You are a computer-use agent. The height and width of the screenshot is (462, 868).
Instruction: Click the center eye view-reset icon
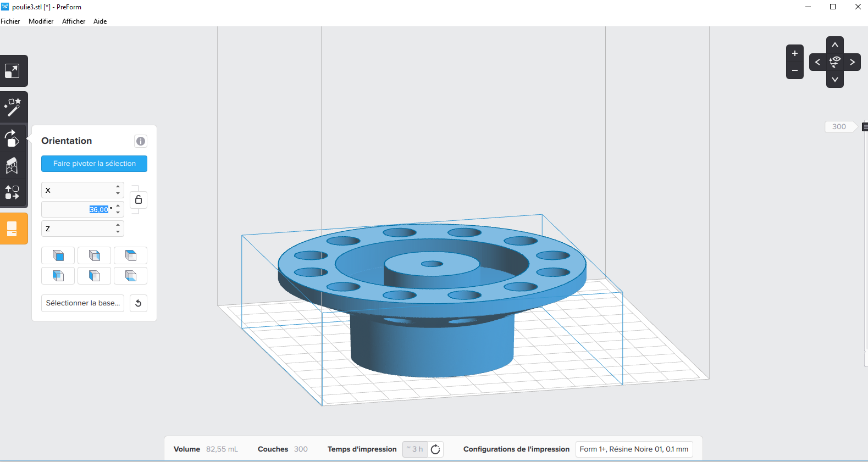point(835,62)
